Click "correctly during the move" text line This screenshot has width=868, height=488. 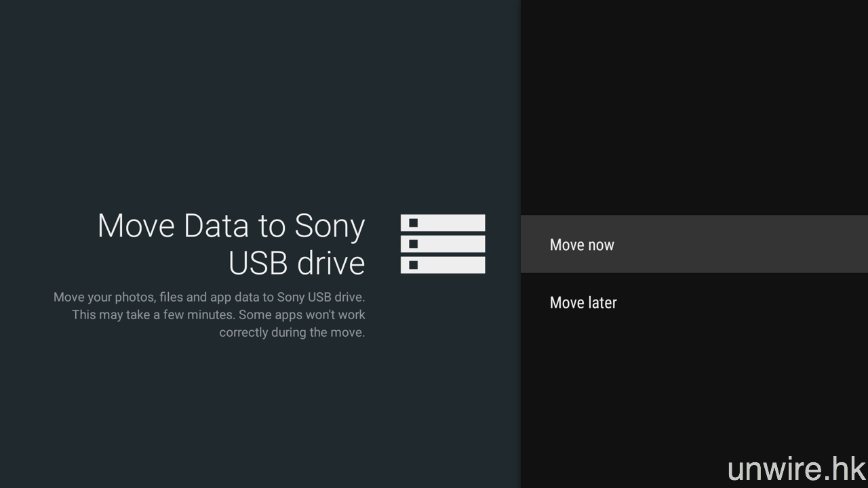(x=292, y=332)
